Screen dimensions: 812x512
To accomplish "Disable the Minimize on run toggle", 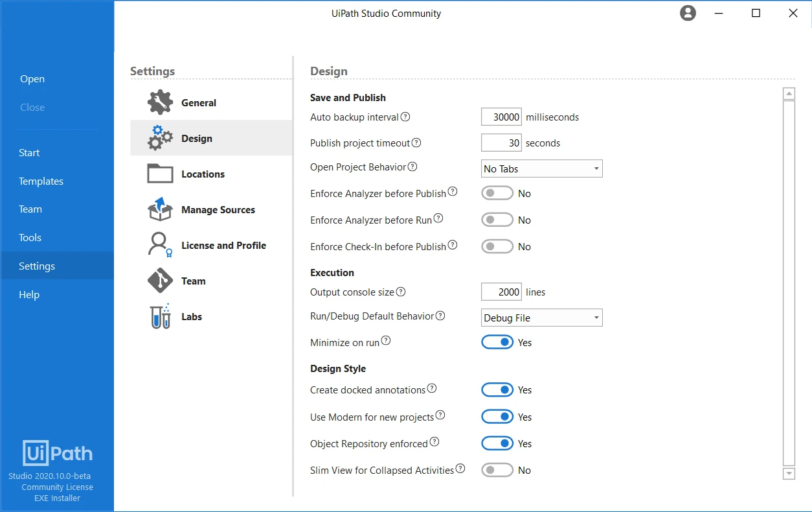I will (497, 342).
